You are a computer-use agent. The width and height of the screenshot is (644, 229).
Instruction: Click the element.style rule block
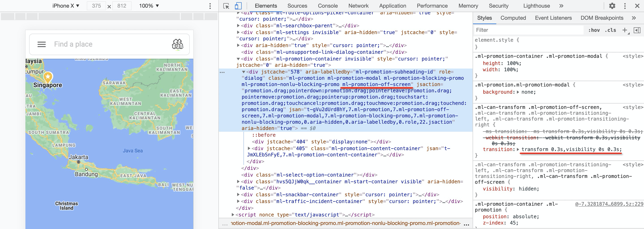click(558, 43)
